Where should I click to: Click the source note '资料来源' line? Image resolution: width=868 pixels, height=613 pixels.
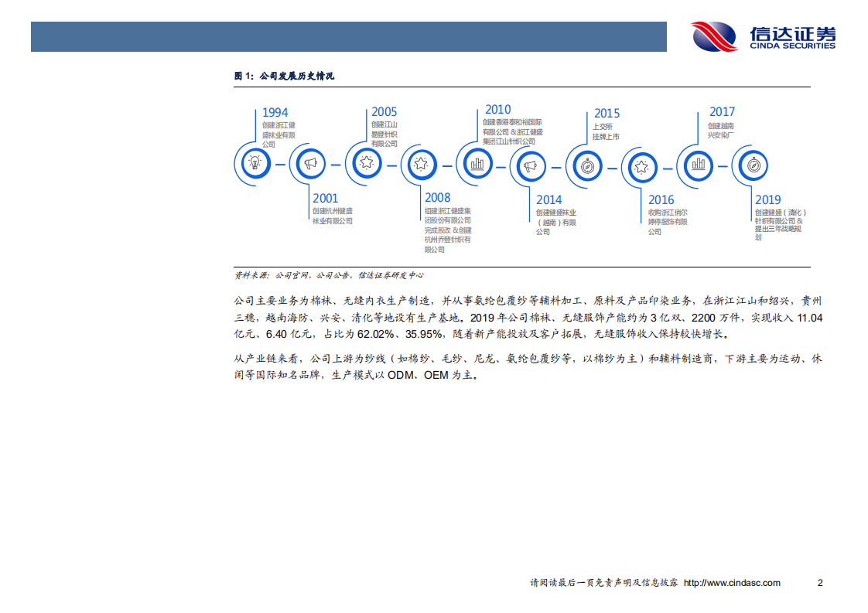point(329,275)
